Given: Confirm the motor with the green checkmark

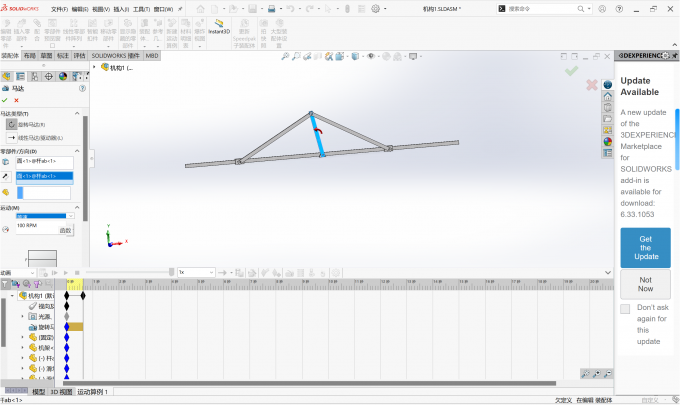Looking at the screenshot, I should pyautogui.click(x=5, y=100).
